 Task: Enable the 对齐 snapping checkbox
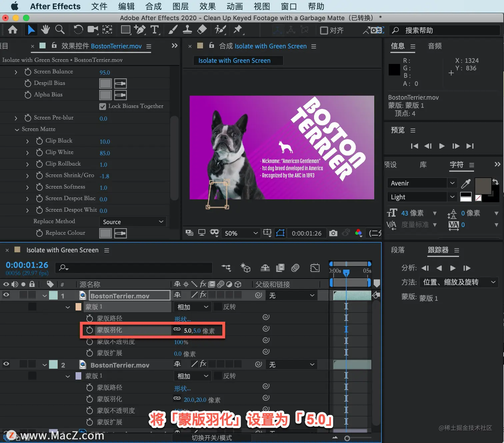click(x=324, y=30)
